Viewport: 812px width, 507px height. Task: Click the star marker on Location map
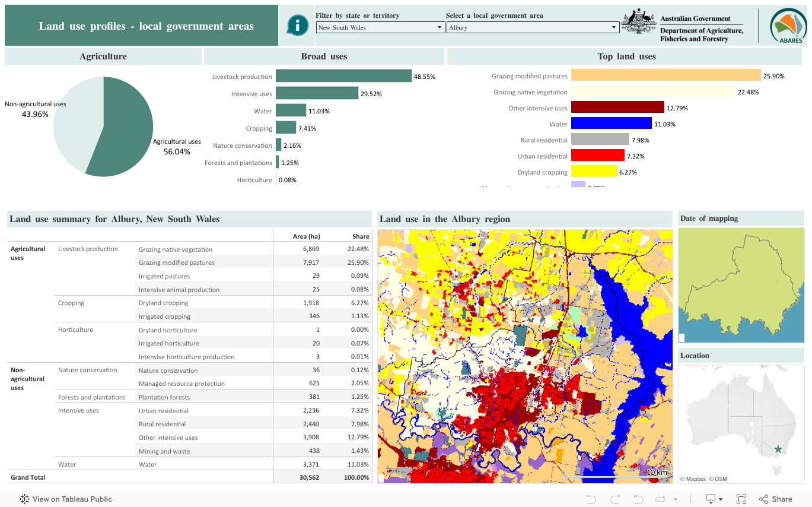(779, 449)
